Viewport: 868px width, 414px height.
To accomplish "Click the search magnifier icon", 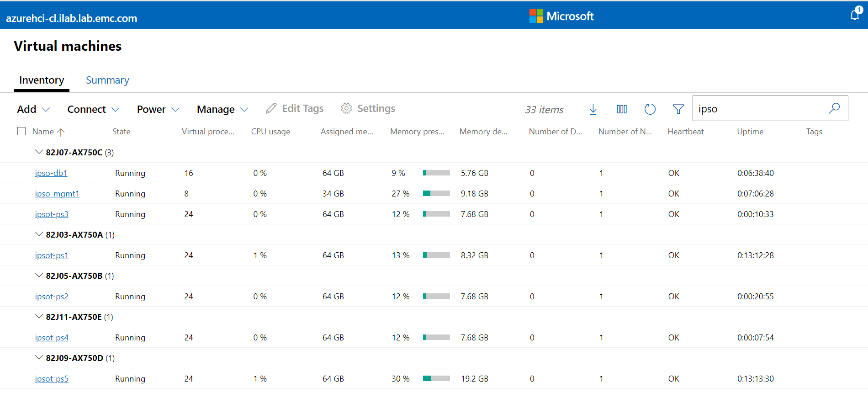I will [x=834, y=108].
